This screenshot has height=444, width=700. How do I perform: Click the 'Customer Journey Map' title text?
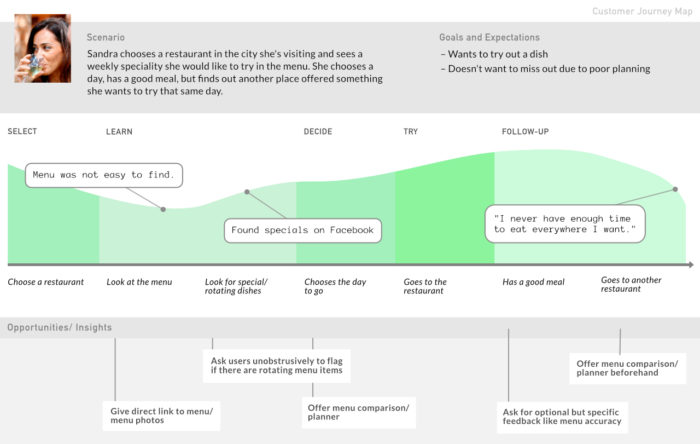point(642,11)
